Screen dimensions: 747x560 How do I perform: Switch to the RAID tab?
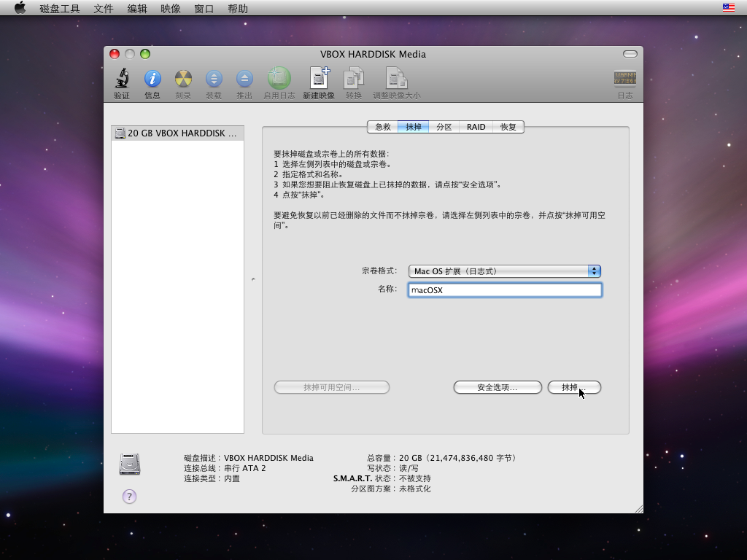(476, 127)
